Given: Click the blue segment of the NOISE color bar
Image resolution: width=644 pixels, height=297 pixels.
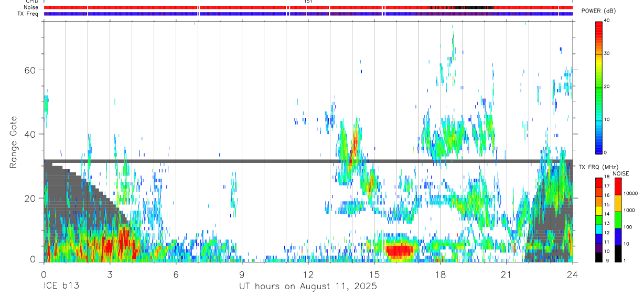Looking at the screenshot, I should (x=618, y=237).
